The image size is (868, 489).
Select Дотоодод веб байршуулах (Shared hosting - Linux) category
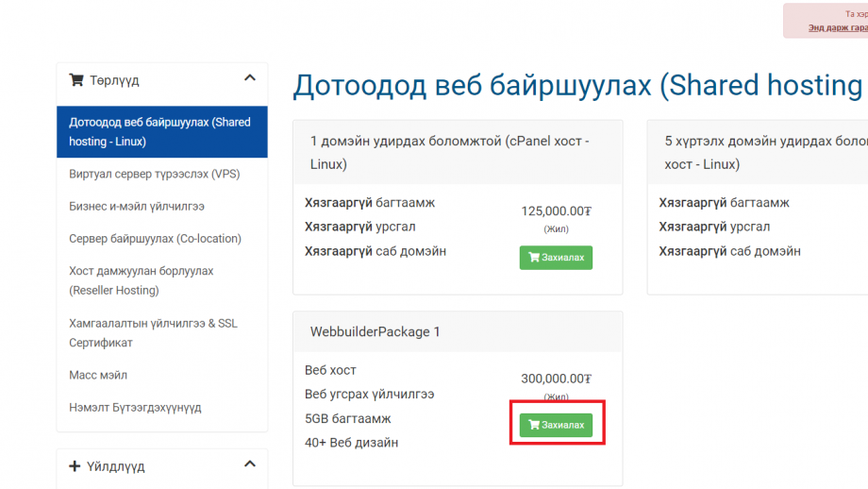coord(162,132)
